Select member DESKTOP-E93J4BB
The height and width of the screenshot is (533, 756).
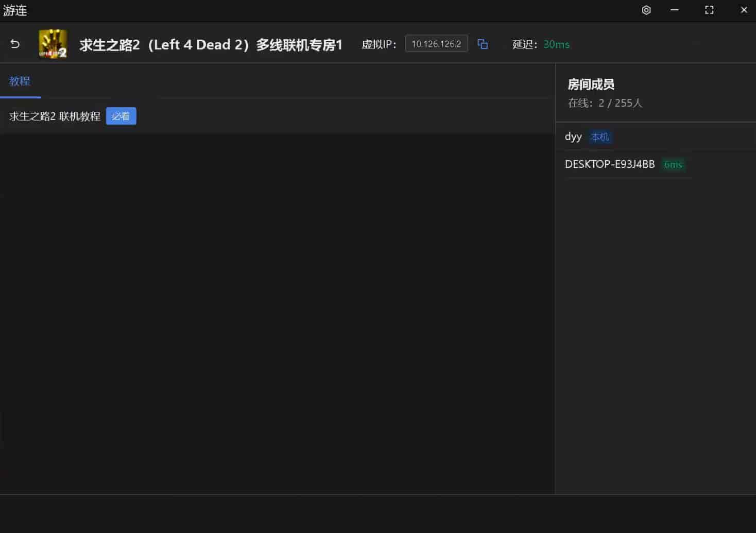pyautogui.click(x=610, y=164)
